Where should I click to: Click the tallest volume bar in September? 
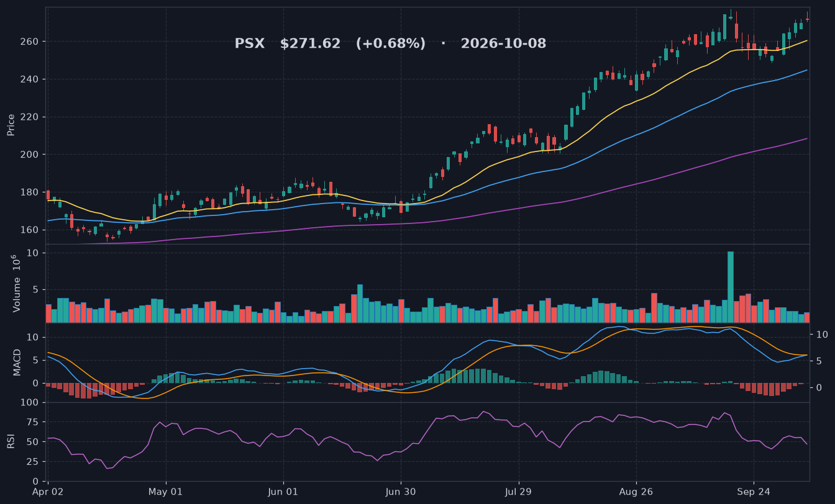731,287
